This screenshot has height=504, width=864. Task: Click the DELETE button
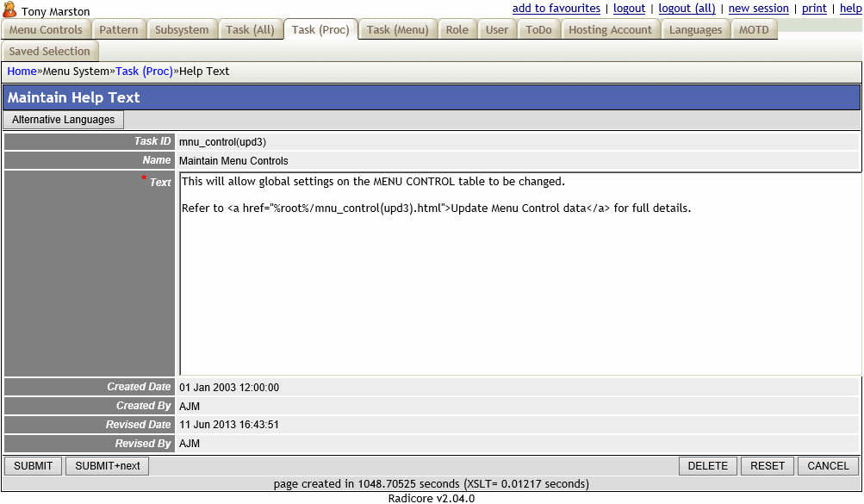[708, 466]
